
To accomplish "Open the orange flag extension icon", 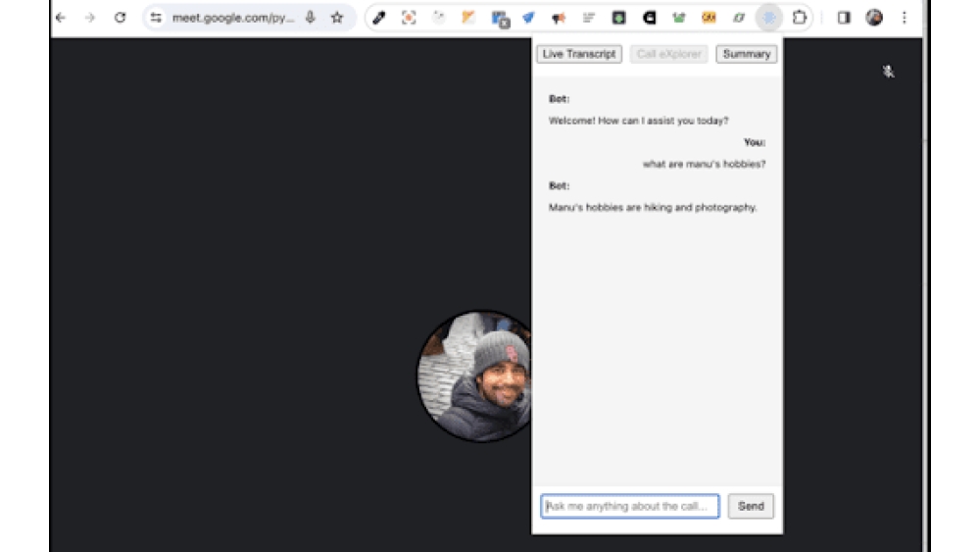I will [468, 18].
